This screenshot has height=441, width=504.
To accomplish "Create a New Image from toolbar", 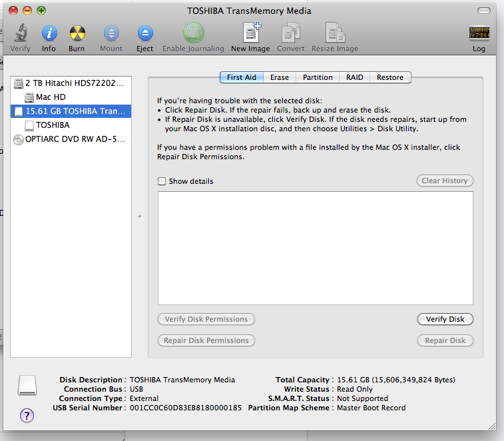I will point(252,33).
